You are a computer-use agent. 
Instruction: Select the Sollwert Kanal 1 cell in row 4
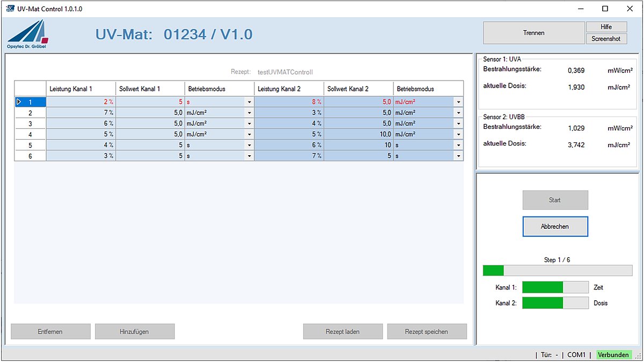coord(149,134)
